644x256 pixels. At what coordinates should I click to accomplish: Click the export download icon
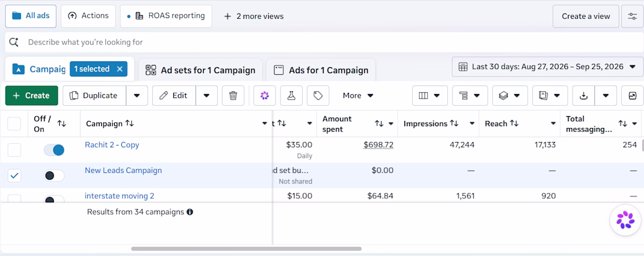pyautogui.click(x=584, y=96)
